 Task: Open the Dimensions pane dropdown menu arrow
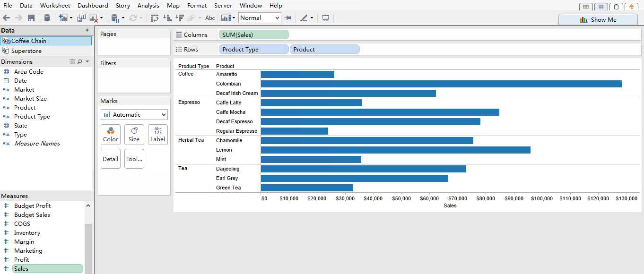pos(87,62)
